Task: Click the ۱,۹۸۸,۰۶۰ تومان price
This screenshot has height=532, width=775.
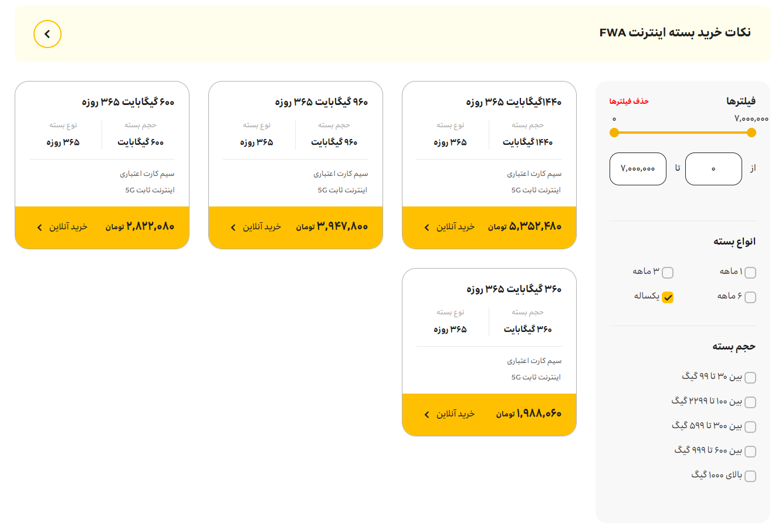Action: pos(529,414)
